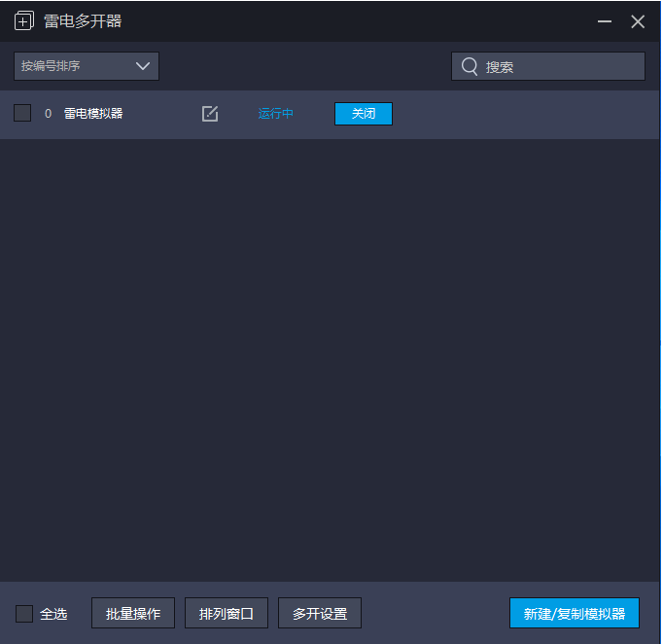Click the rename edit icon for 雷电模拟器
This screenshot has height=644, width=663.
point(210,114)
